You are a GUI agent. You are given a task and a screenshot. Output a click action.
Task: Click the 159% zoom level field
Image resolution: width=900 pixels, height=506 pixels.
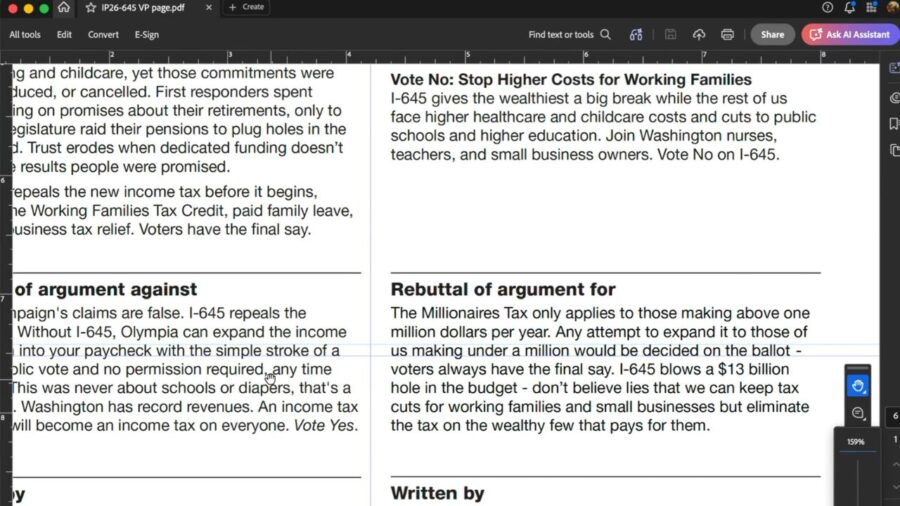pos(856,442)
